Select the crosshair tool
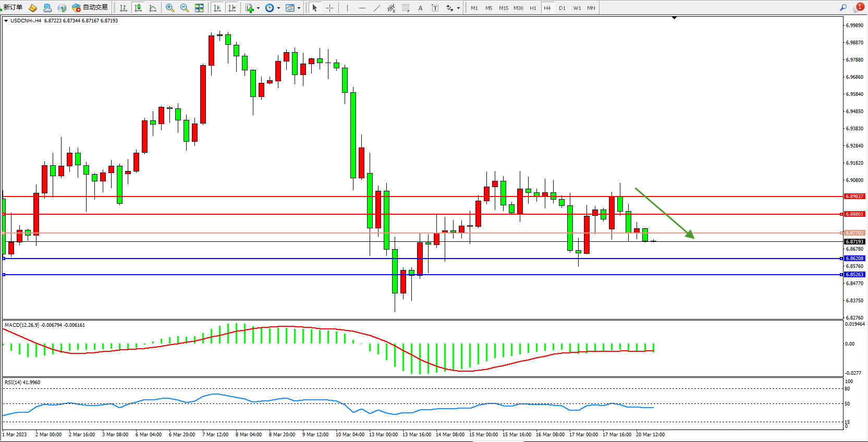868x442 pixels. click(329, 8)
